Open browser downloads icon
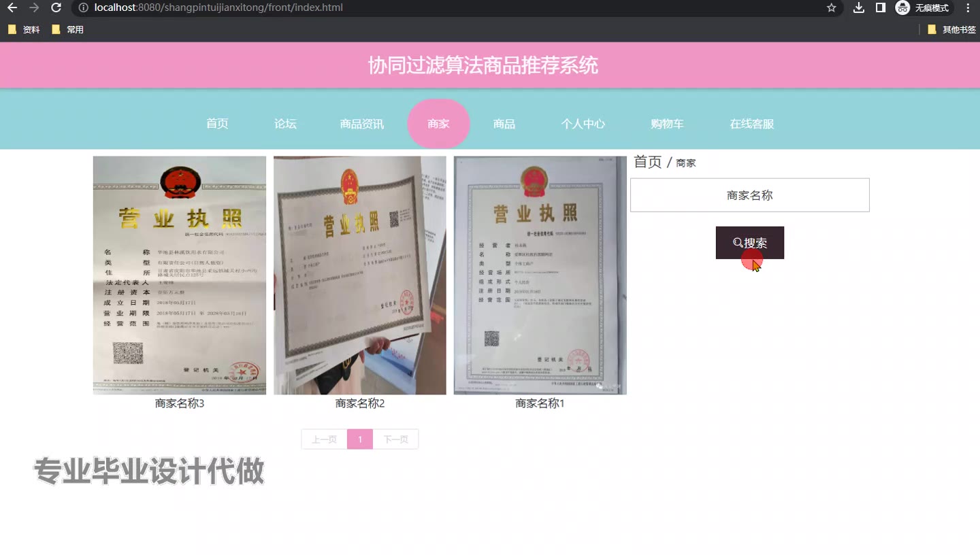 coord(859,7)
